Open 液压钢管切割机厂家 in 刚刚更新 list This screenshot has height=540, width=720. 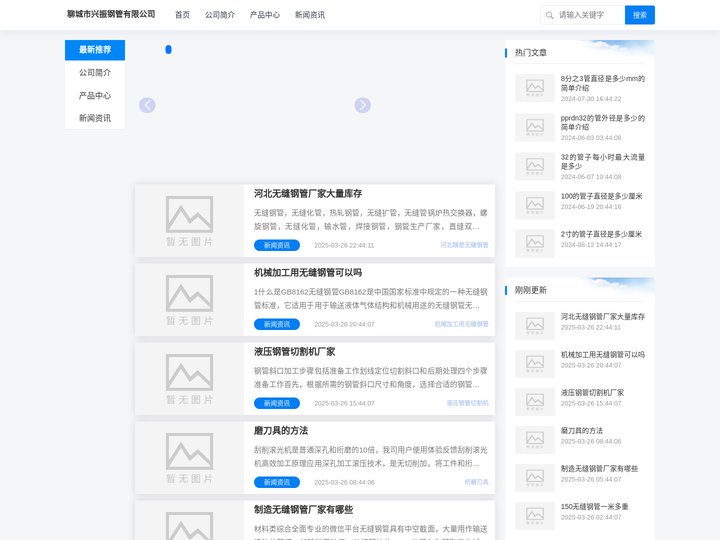pos(592,393)
